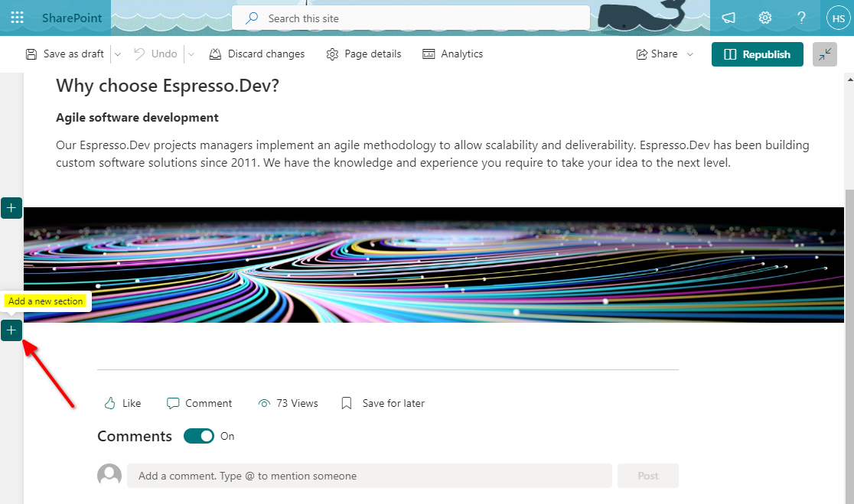Click the Share button
This screenshot has height=504, width=854.
pyautogui.click(x=657, y=54)
